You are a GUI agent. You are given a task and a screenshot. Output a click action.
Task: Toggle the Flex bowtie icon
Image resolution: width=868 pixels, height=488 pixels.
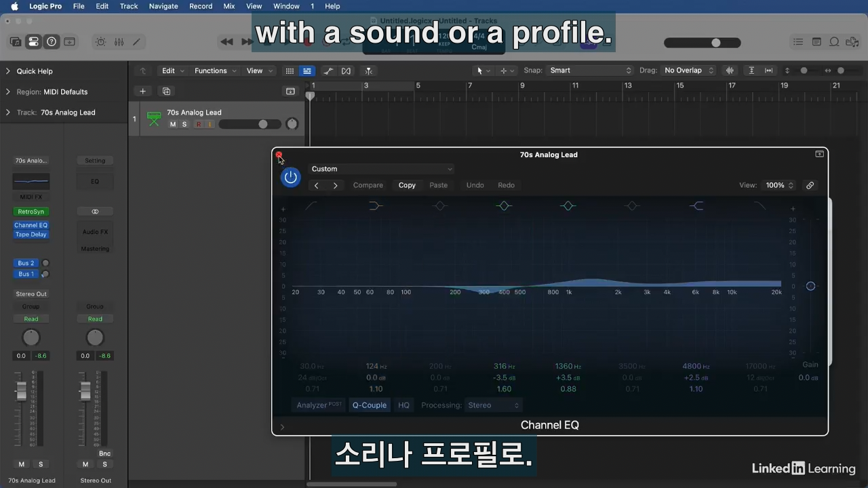347,70
